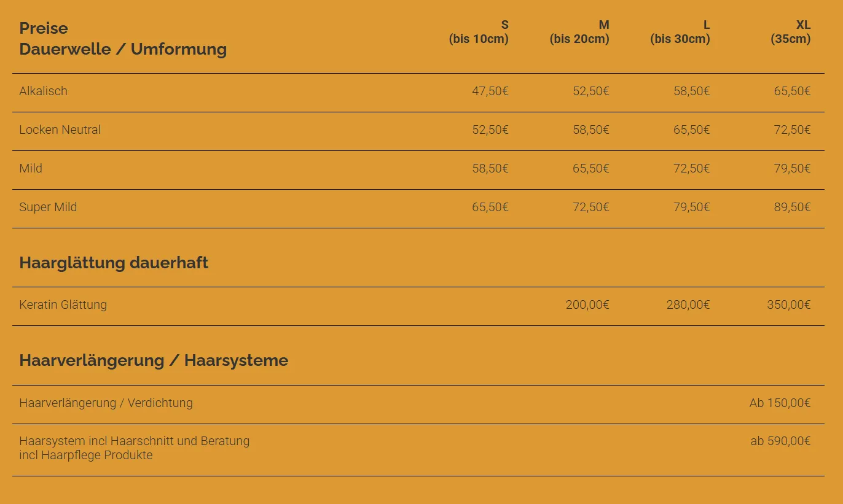Click the Locken Neutral row label

(60, 130)
